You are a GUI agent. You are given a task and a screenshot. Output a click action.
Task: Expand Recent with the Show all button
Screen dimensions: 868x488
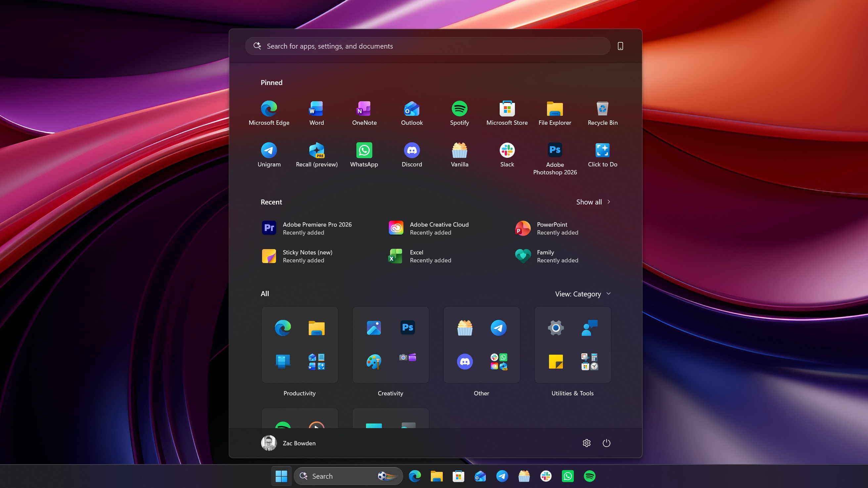[x=593, y=202]
